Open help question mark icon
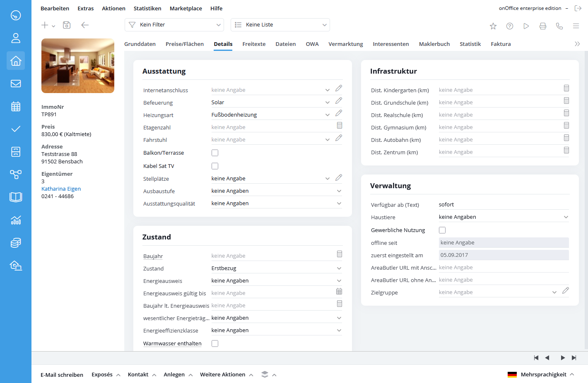The image size is (588, 383). [510, 26]
